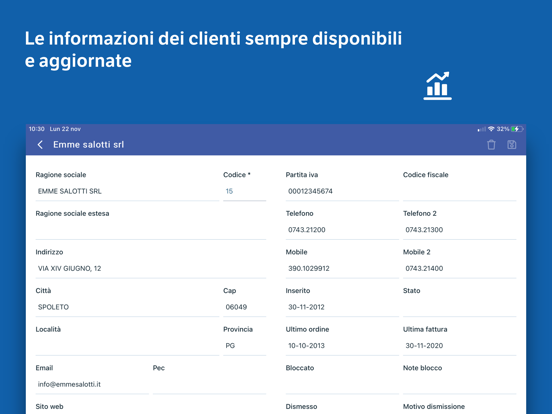Viewport: 552px width, 414px height.
Task: Select the Mobile 2 field 0743.21400
Action: click(459, 269)
